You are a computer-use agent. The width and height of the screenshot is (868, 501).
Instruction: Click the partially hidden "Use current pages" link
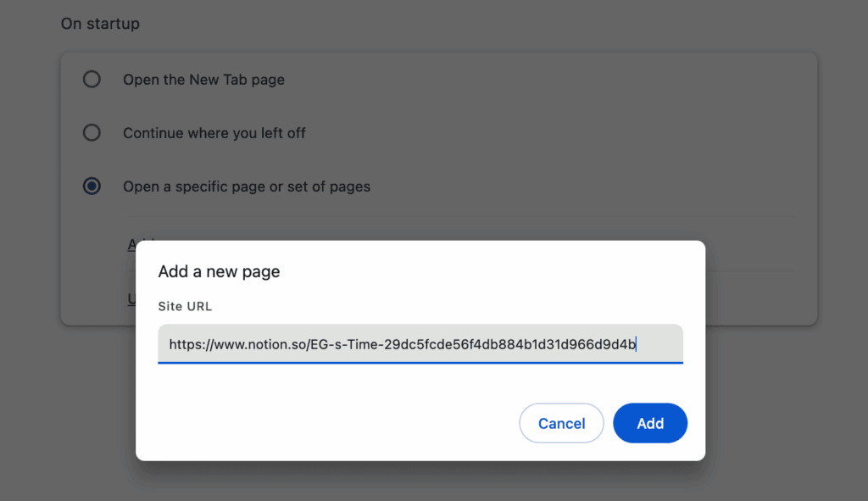131,298
